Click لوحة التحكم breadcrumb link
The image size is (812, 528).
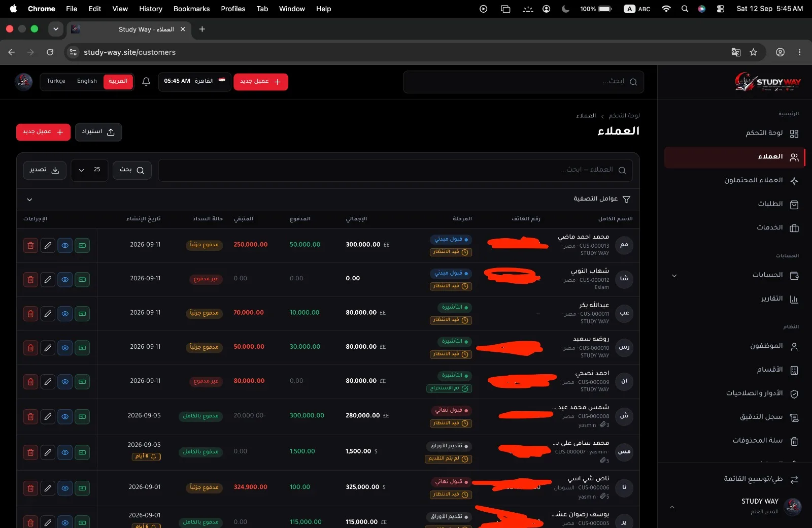(x=624, y=116)
